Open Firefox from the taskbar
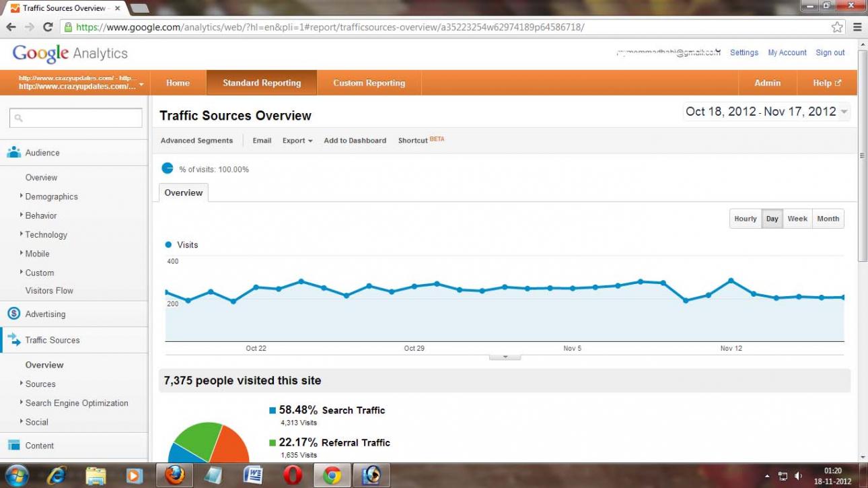Image resolution: width=868 pixels, height=488 pixels. 174,475
